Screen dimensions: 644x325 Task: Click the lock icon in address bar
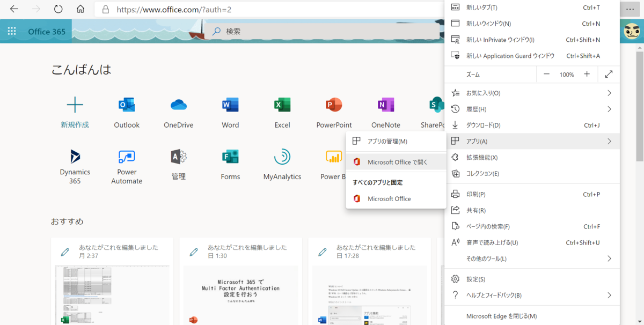click(106, 10)
